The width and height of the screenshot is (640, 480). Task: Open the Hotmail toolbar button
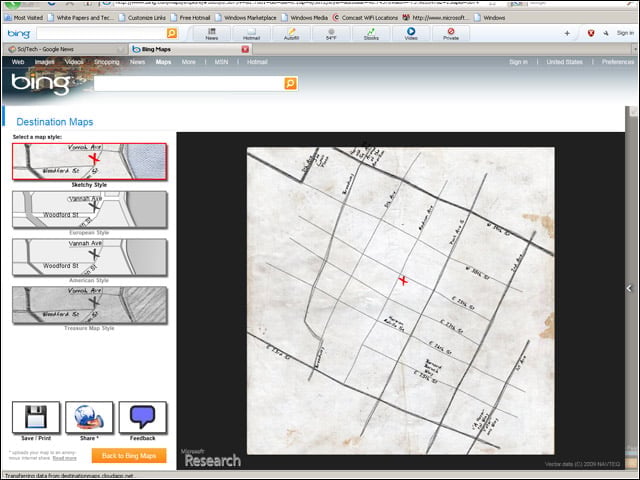pyautogui.click(x=251, y=34)
